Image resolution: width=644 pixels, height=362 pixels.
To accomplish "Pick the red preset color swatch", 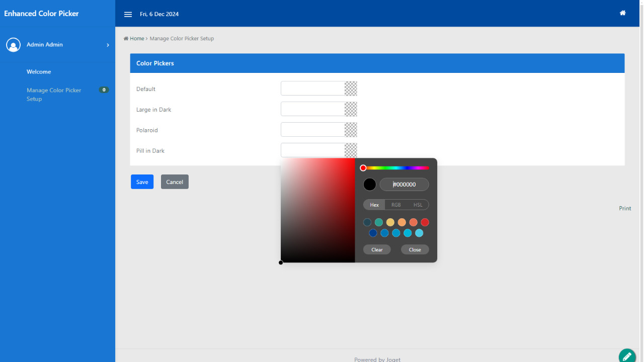I will 425,222.
